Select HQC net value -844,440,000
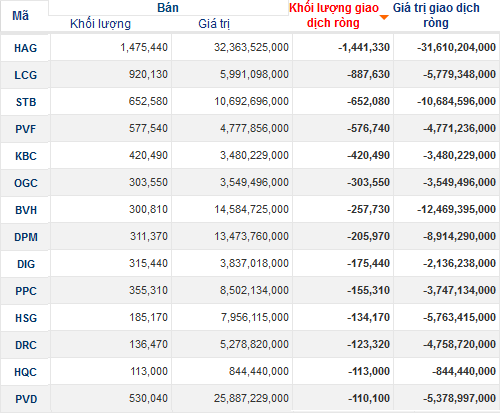Viewport: 500px width, 413px height. pos(464,371)
